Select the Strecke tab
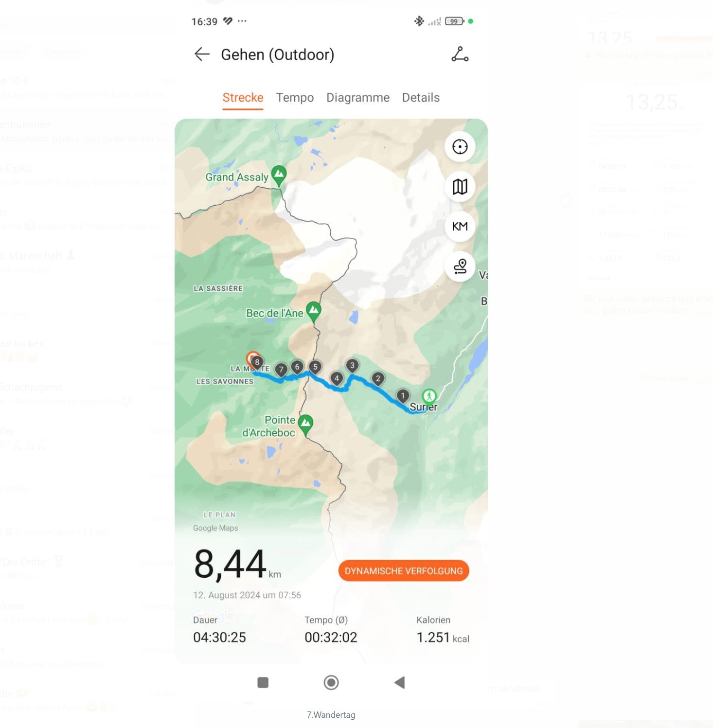713x728 pixels. [x=243, y=98]
